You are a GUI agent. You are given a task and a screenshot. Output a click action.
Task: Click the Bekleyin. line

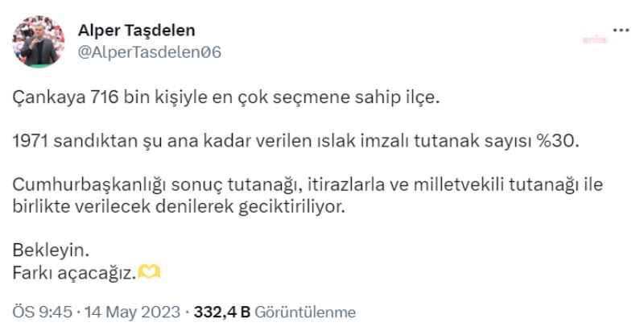point(46,251)
